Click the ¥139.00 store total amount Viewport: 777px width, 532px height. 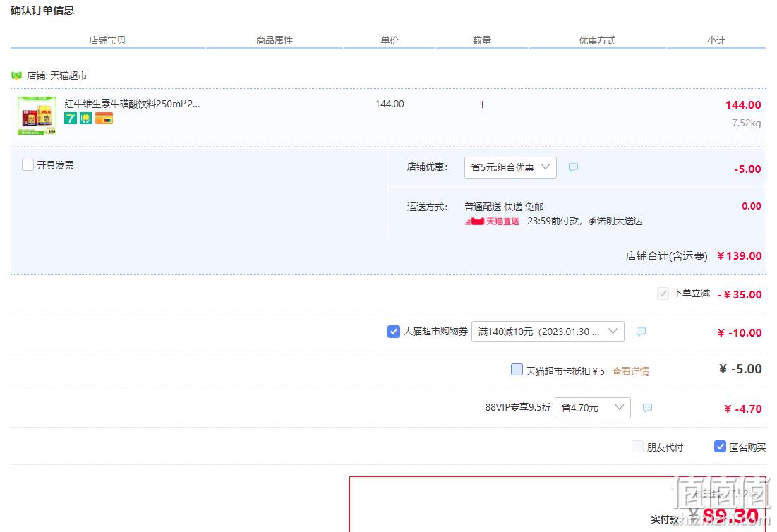pyautogui.click(x=740, y=256)
